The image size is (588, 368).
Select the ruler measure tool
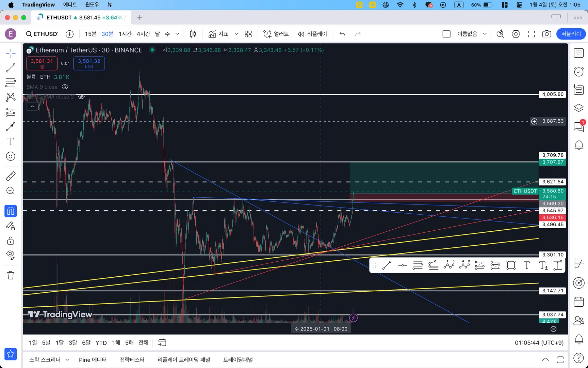(x=11, y=176)
